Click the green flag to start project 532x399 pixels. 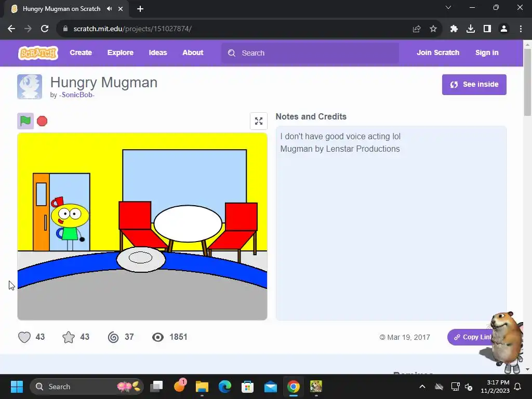(25, 121)
